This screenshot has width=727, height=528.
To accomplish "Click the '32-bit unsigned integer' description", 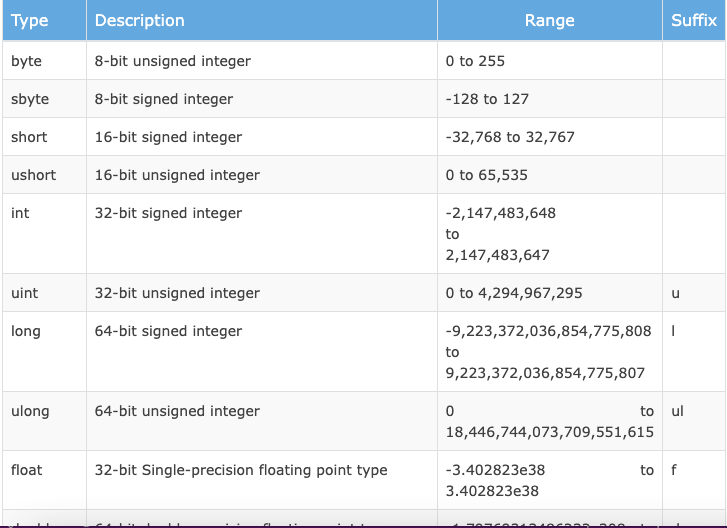I will pyautogui.click(x=177, y=293).
